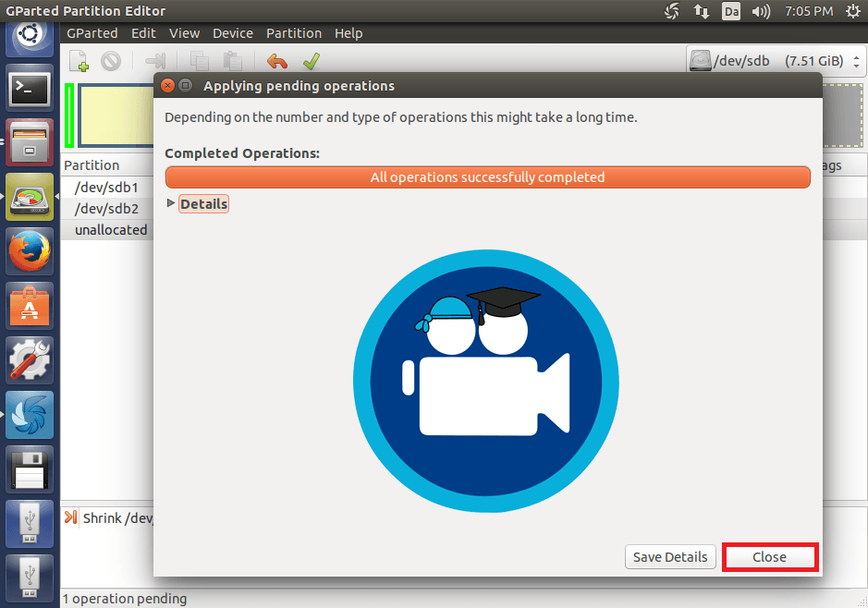
Task: Click the Delete partition toolbar icon
Action: point(111,62)
